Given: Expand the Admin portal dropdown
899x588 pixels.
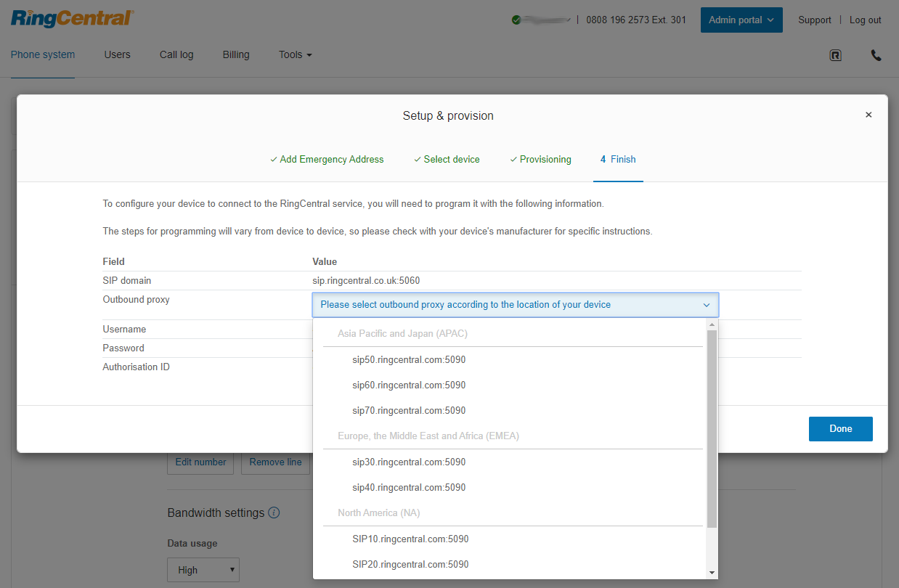Looking at the screenshot, I should [741, 20].
